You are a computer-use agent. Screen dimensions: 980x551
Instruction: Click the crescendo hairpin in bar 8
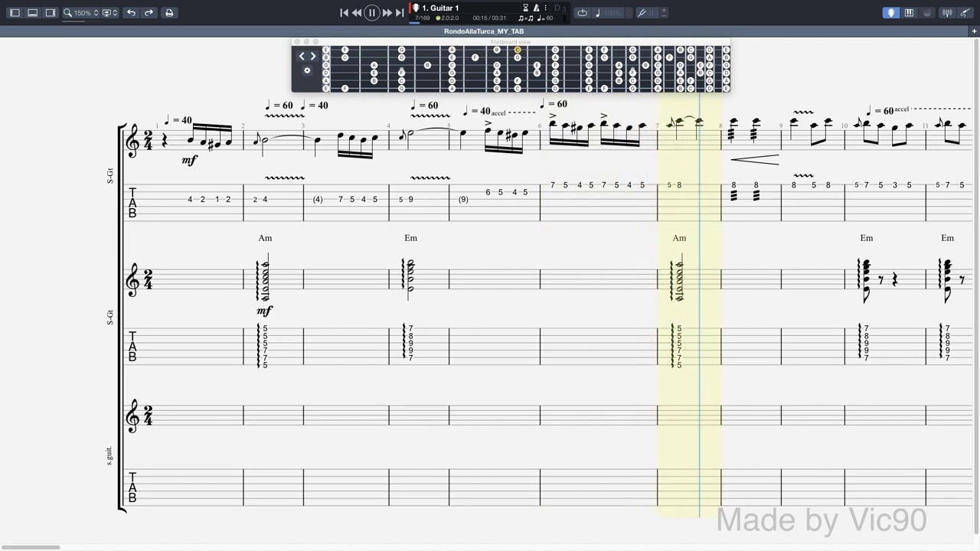[754, 159]
